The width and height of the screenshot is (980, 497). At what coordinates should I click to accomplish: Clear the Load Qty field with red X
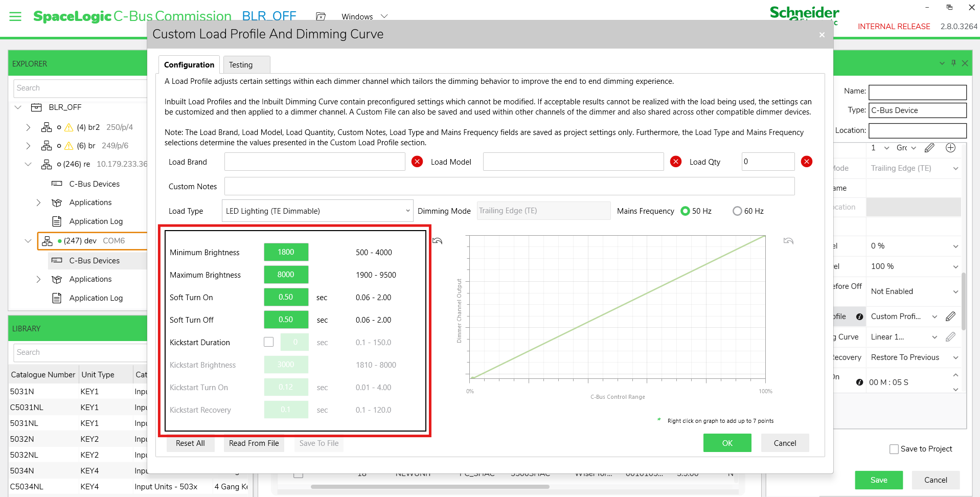tap(807, 162)
